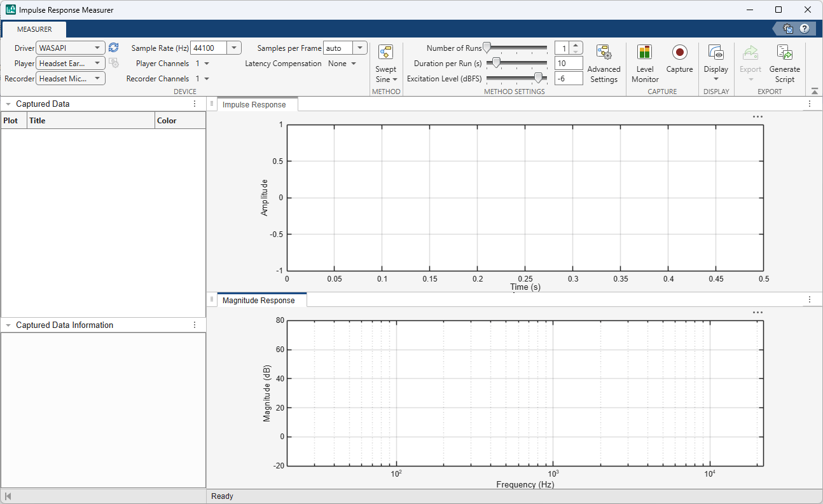Click the Magnitude Response tab drag handle
The image size is (823, 504).
212,299
